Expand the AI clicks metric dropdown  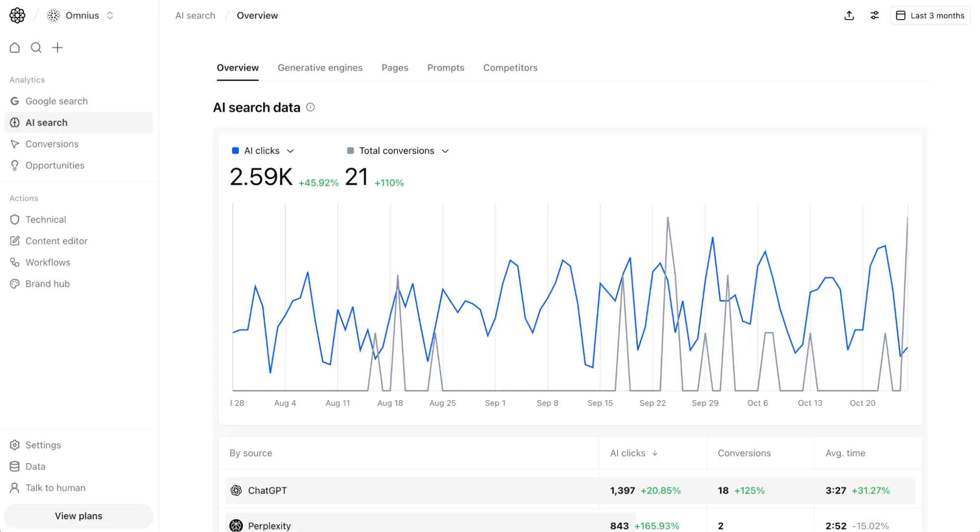(291, 151)
